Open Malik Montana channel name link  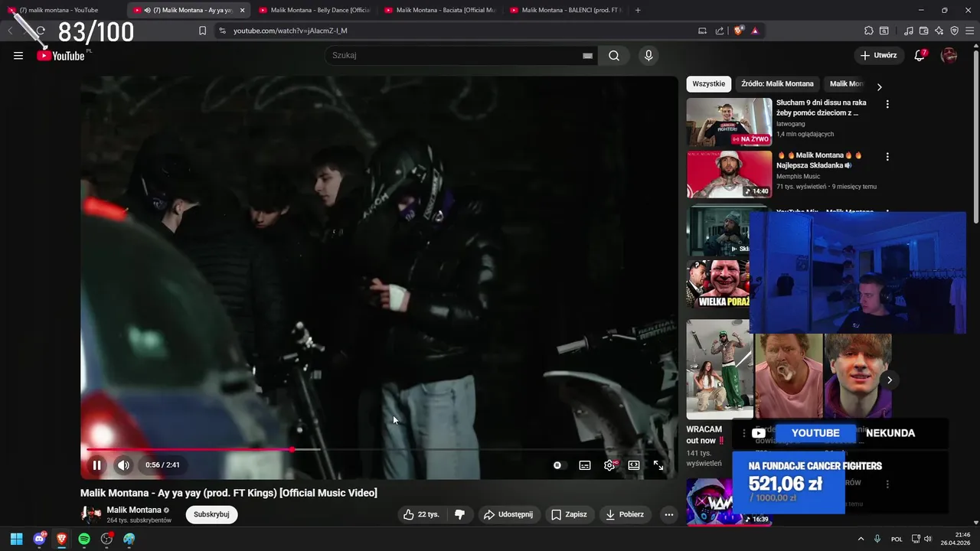[x=134, y=510]
